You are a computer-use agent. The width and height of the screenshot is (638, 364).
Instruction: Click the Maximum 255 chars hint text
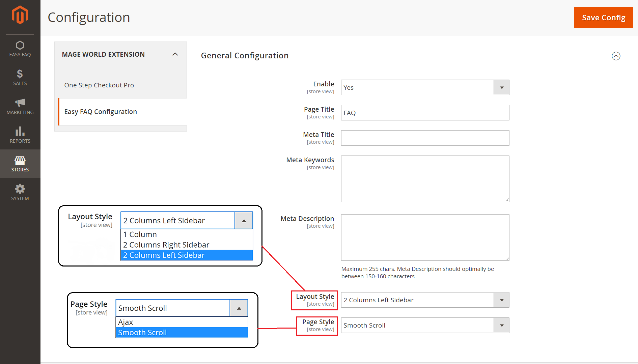point(418,273)
